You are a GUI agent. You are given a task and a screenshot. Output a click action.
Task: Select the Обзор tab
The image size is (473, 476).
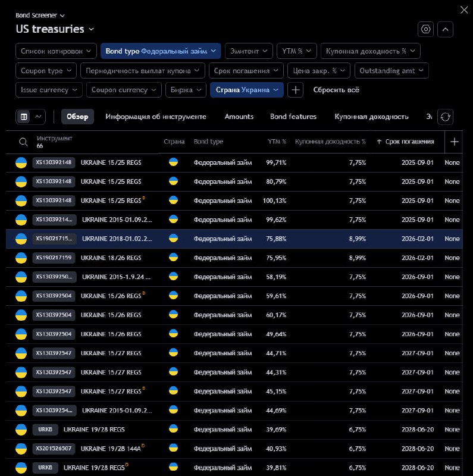pos(77,117)
